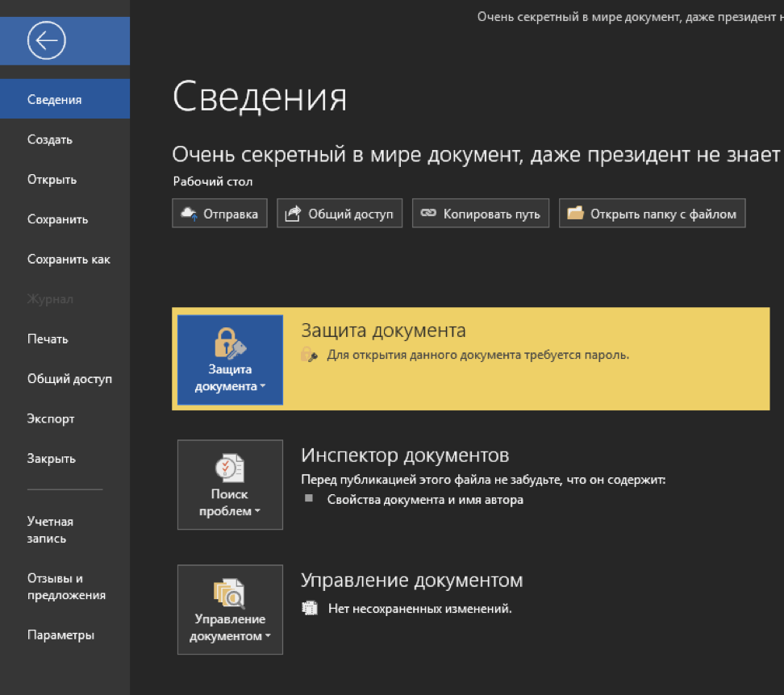Click the cloud upload icon on Отправка
This screenshot has height=695, width=784.
(189, 214)
